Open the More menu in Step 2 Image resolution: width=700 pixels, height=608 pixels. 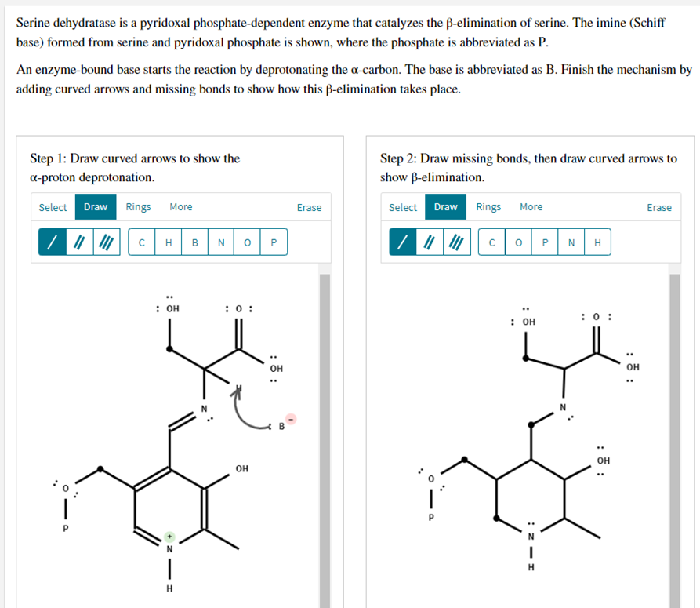coord(531,206)
